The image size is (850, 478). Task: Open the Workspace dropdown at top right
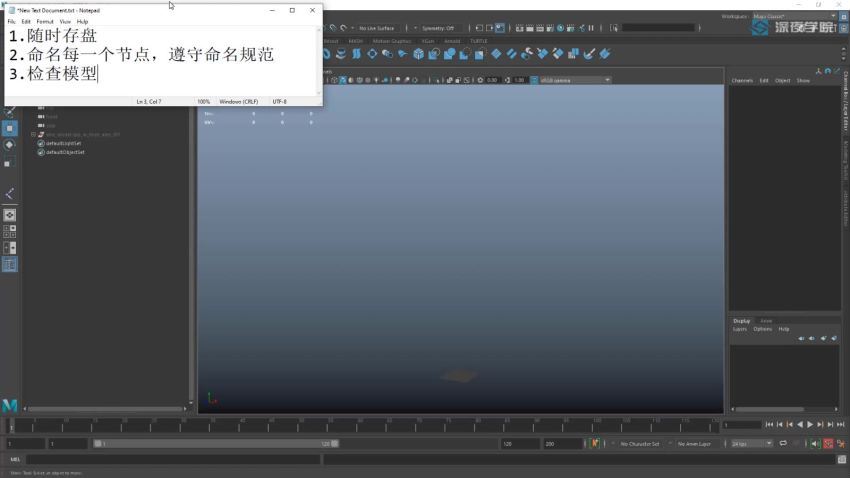tap(795, 16)
